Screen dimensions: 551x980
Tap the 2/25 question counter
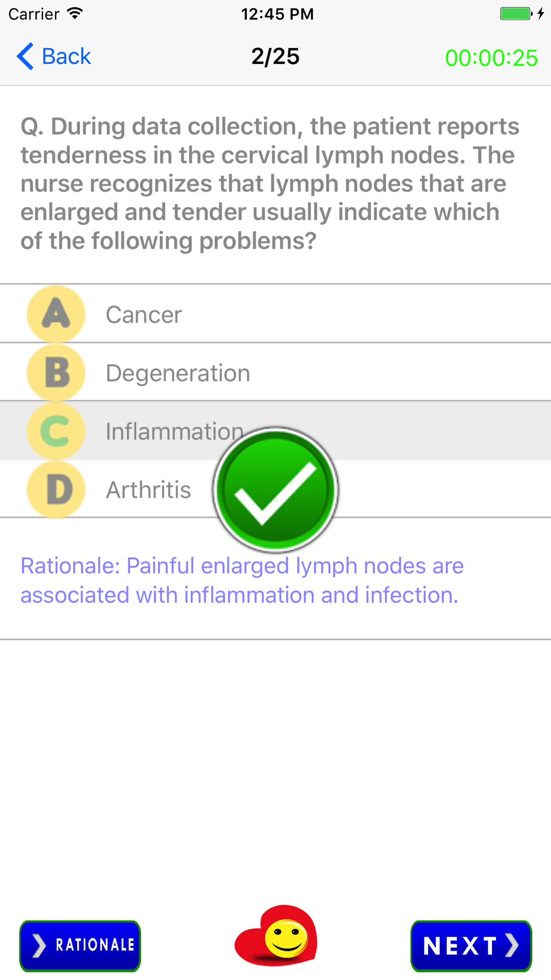[275, 56]
